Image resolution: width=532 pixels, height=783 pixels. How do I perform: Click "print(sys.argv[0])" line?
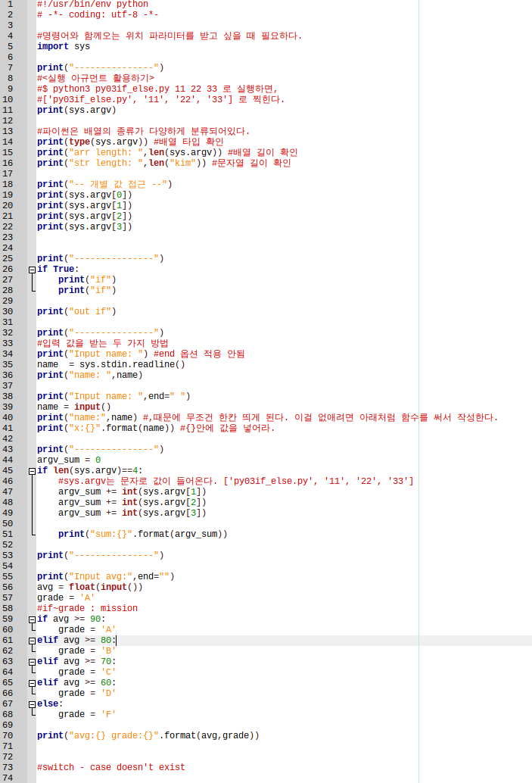[x=84, y=195]
